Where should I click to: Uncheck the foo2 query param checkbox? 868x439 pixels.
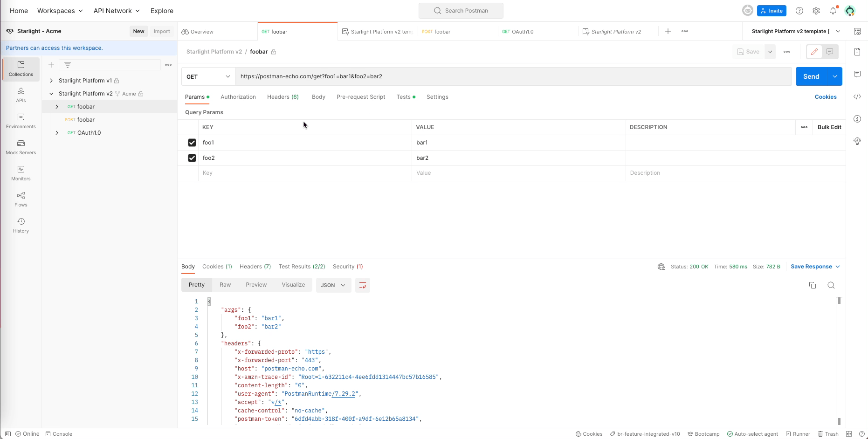[192, 158]
